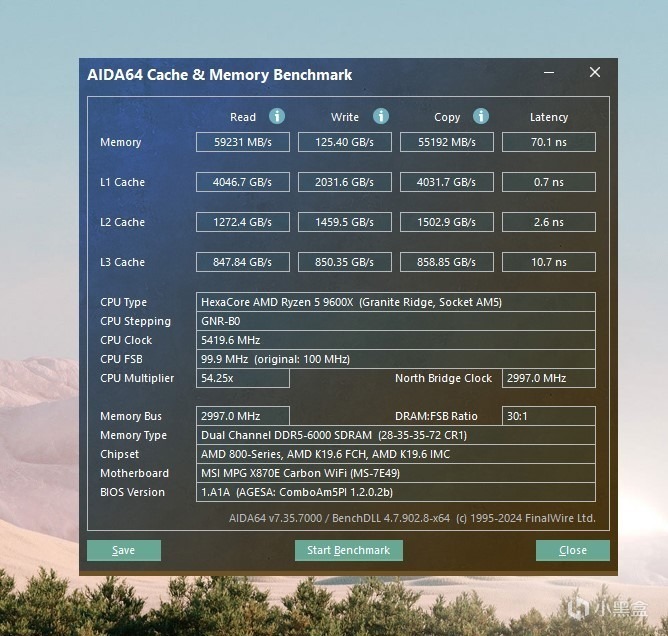The width and height of the screenshot is (668, 636).
Task: Click the L2 Cache row label
Action: pos(122,222)
